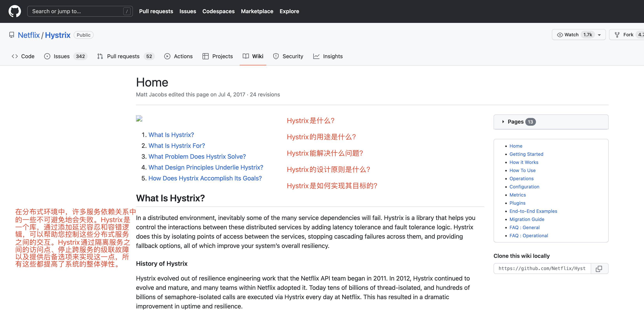Open the Code tab icon of the repository
Image resolution: width=644 pixels, height=310 pixels.
point(15,56)
